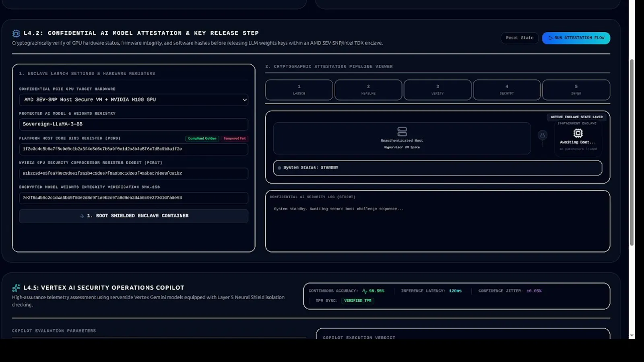Viewport: 644px width, 362px height.
Task: Click the NVIDIA GPU PCR17 digest field
Action: (134, 173)
